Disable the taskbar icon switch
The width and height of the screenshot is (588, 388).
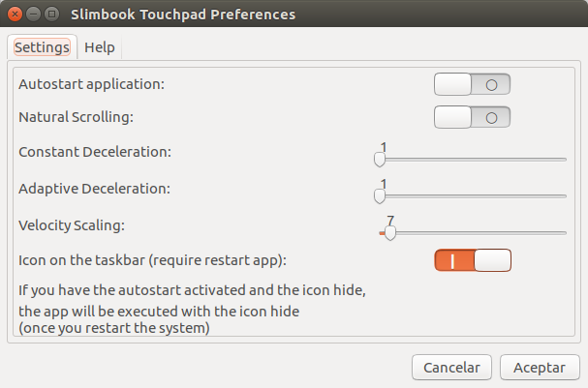pos(472,260)
